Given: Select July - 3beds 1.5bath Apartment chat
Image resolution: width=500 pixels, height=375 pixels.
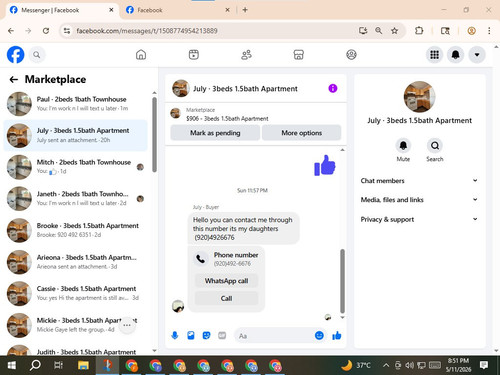Looking at the screenshot, I should 76,135.
